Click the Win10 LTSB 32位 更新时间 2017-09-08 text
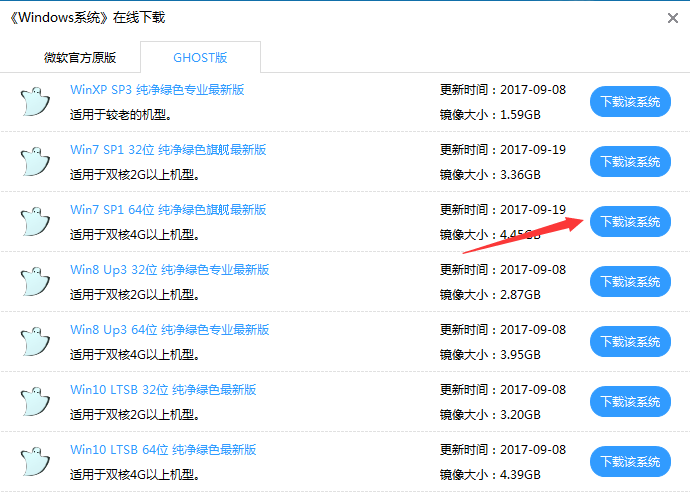Screen dimensions: 690x501 [x=503, y=390]
